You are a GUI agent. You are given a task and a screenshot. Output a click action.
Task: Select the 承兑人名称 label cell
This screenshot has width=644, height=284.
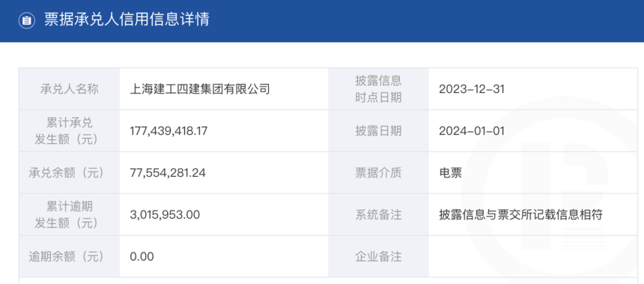pos(70,89)
